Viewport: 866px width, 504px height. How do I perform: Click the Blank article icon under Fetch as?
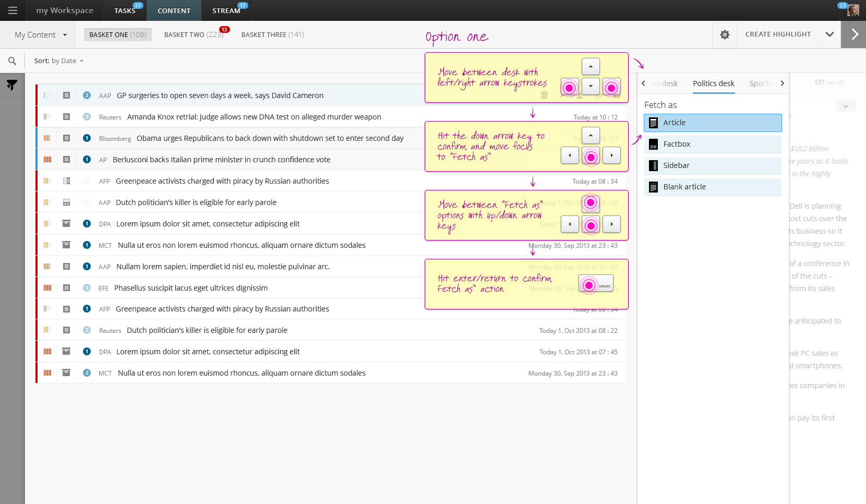point(653,187)
